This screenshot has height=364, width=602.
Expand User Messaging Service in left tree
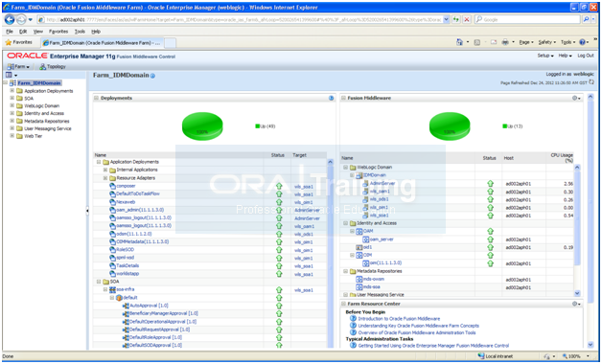pos(12,128)
